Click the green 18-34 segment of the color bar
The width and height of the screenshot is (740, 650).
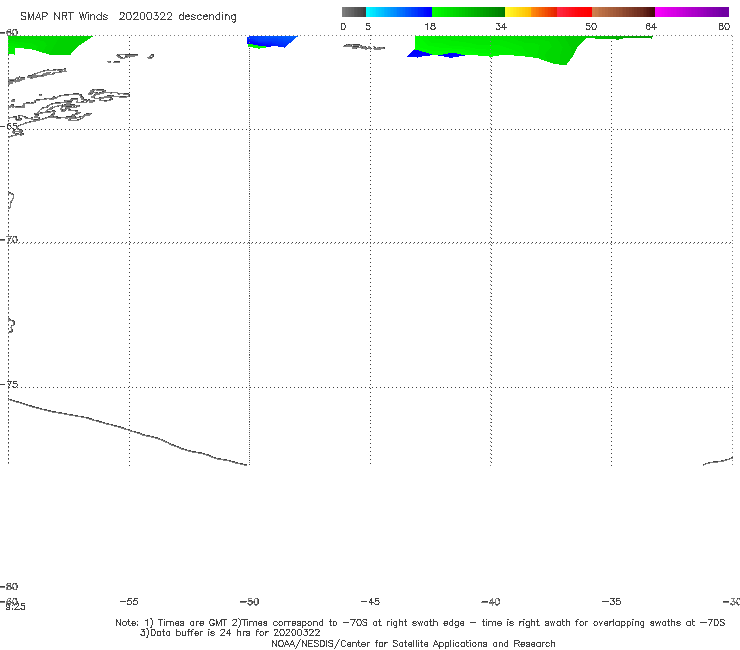click(x=468, y=12)
